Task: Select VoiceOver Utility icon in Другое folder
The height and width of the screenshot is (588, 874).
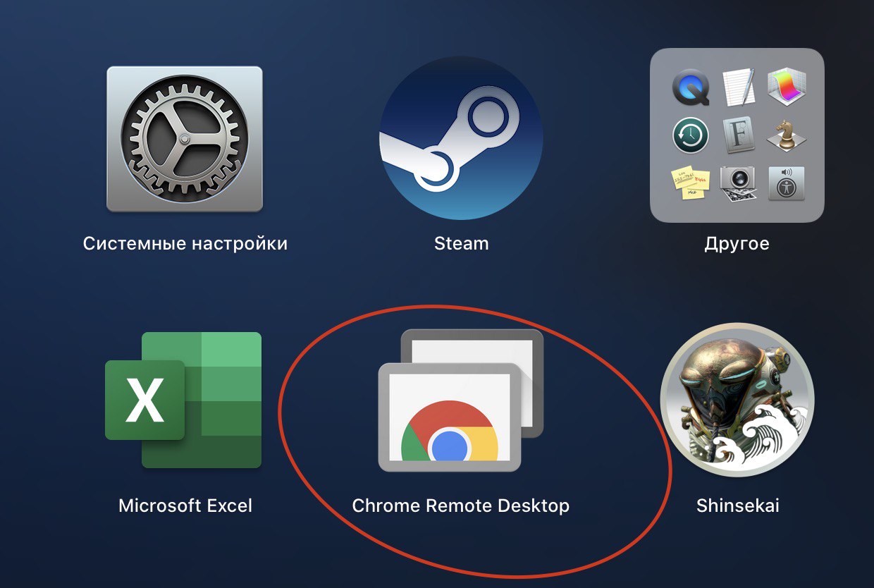Action: (x=786, y=183)
